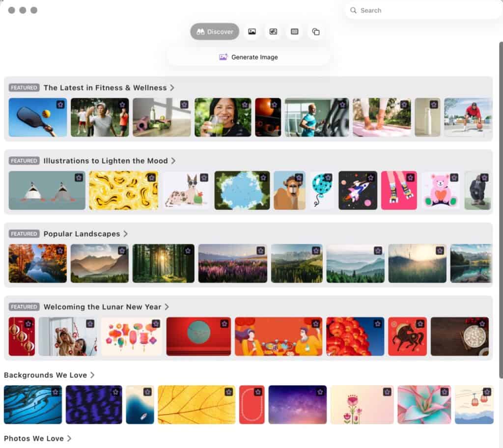Select the sunlit forest landscape thumbnail
This screenshot has width=503, height=448.
[x=163, y=263]
